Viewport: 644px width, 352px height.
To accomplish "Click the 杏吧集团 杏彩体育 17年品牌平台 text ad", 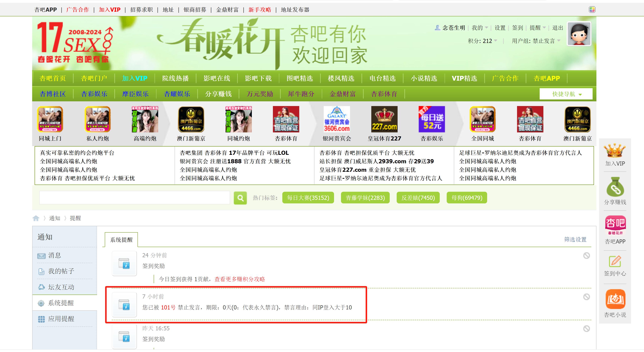I will 234,153.
